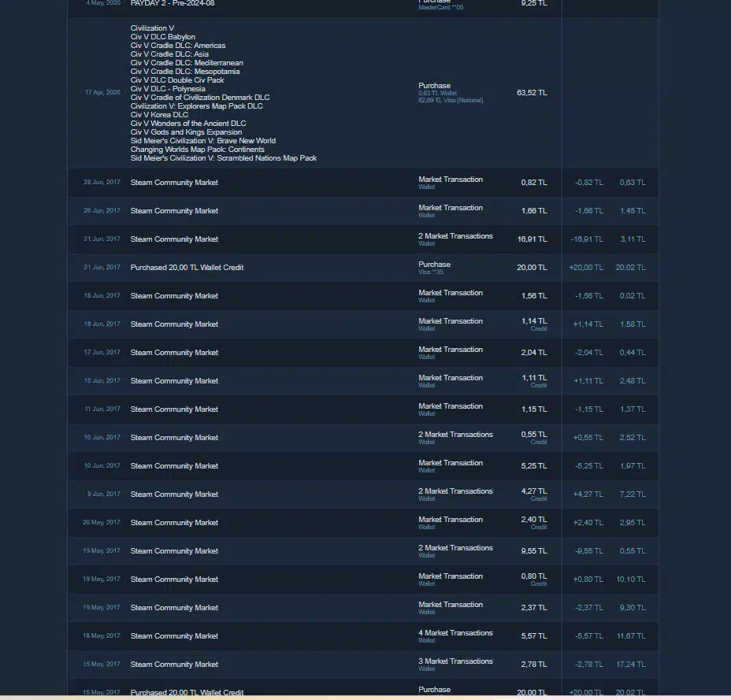731x700 pixels.
Task: Select the "1,58 TL" wallet balance
Action: click(x=633, y=324)
